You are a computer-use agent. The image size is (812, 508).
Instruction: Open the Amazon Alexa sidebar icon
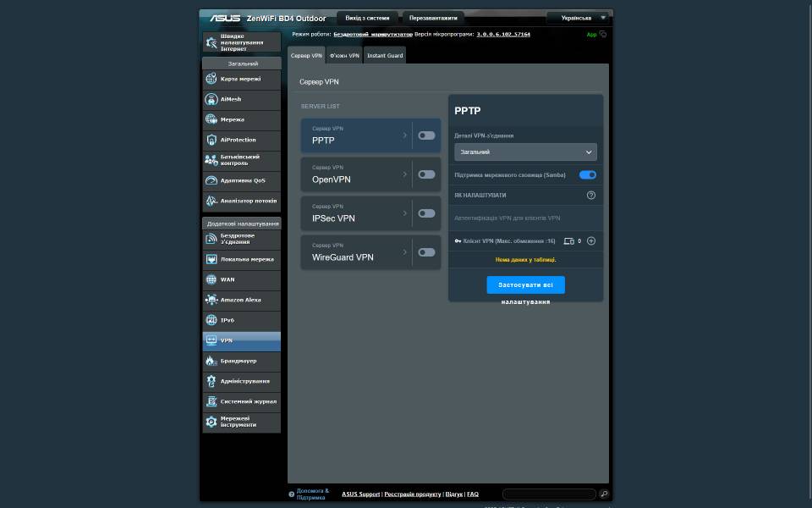click(211, 300)
